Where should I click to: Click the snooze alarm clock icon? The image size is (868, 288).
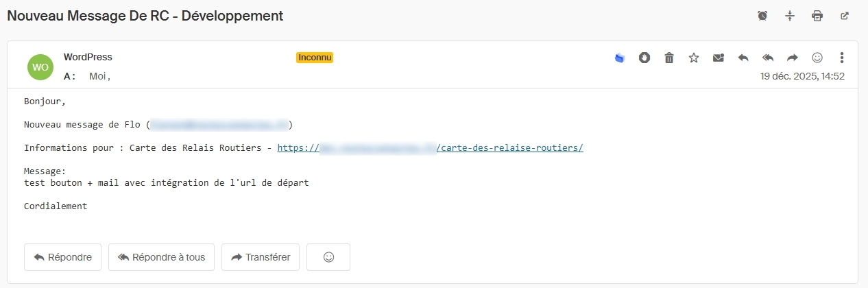pos(762,16)
